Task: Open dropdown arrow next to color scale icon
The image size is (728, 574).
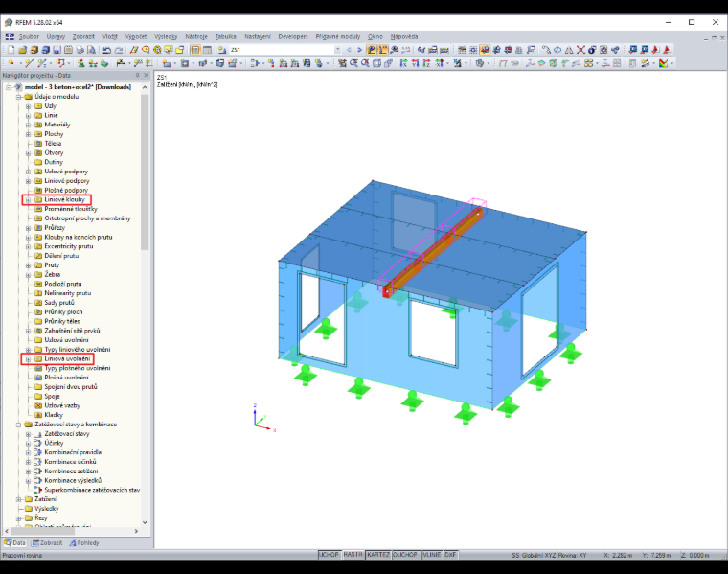Action: 671,63
